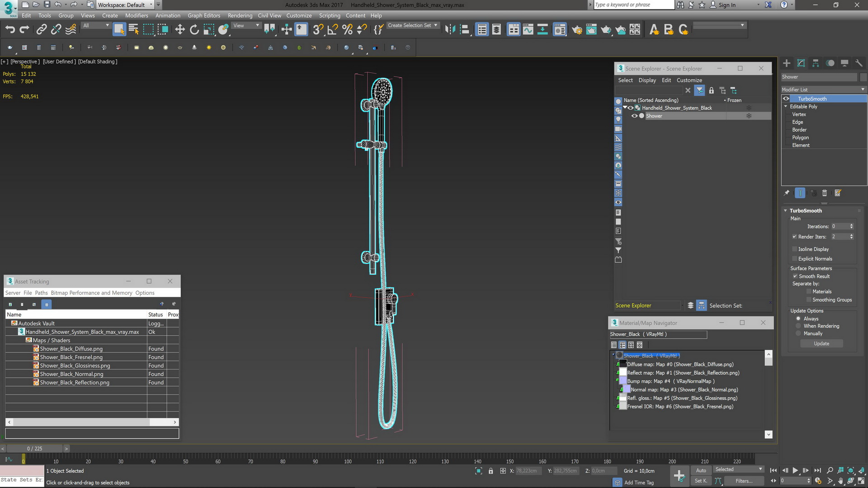The height and width of the screenshot is (488, 868).
Task: Hide TurboSmooth modifier with eye icon
Action: [x=786, y=99]
